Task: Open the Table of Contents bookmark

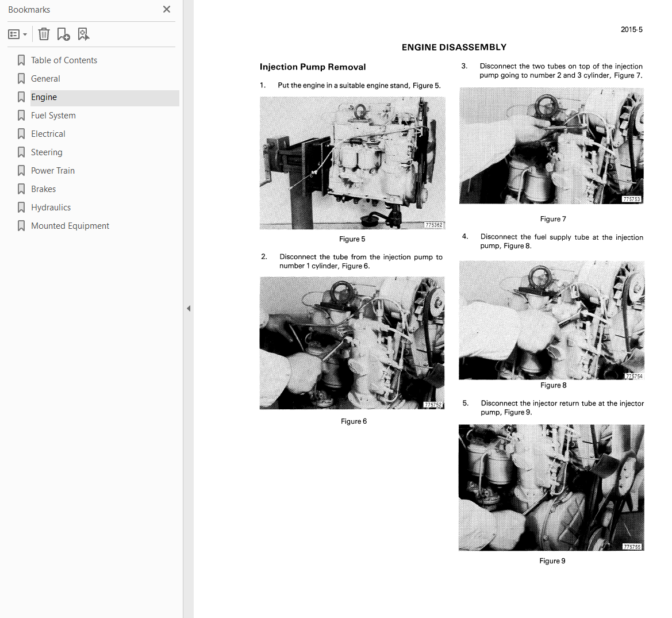Action: [x=64, y=60]
